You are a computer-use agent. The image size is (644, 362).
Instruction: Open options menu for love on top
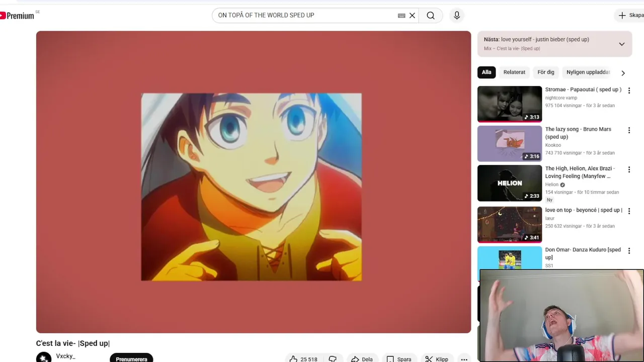[629, 211]
